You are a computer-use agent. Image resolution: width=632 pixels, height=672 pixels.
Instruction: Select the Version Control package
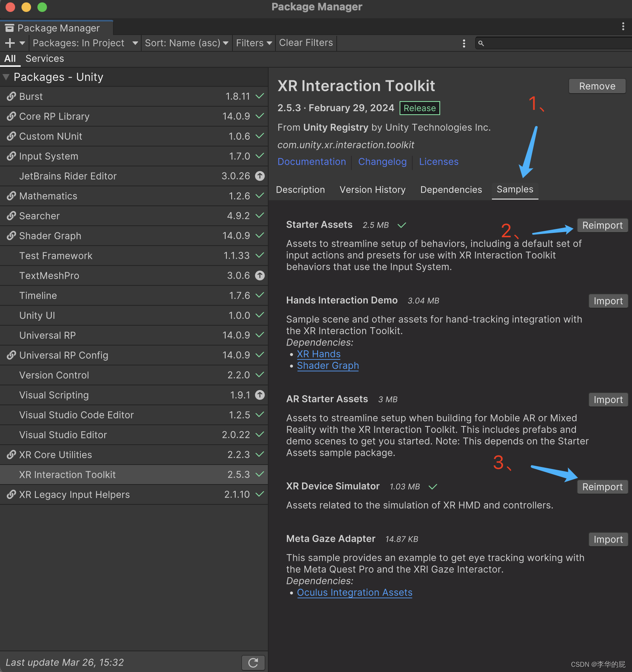tap(134, 375)
